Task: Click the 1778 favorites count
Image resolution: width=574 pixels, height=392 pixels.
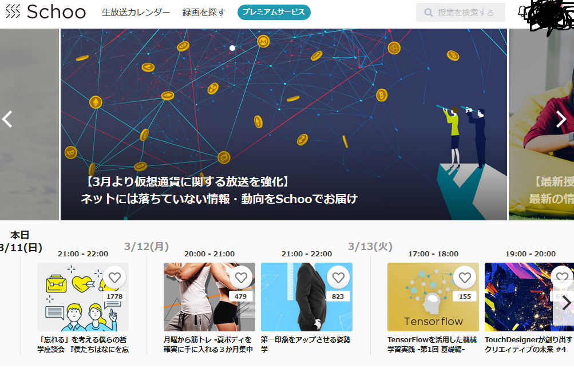Action: point(114,296)
